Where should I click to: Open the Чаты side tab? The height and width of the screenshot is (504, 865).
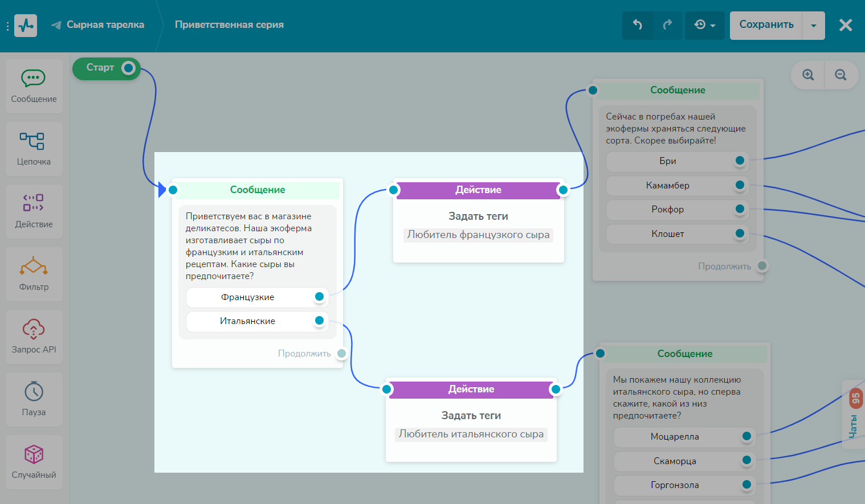click(854, 416)
